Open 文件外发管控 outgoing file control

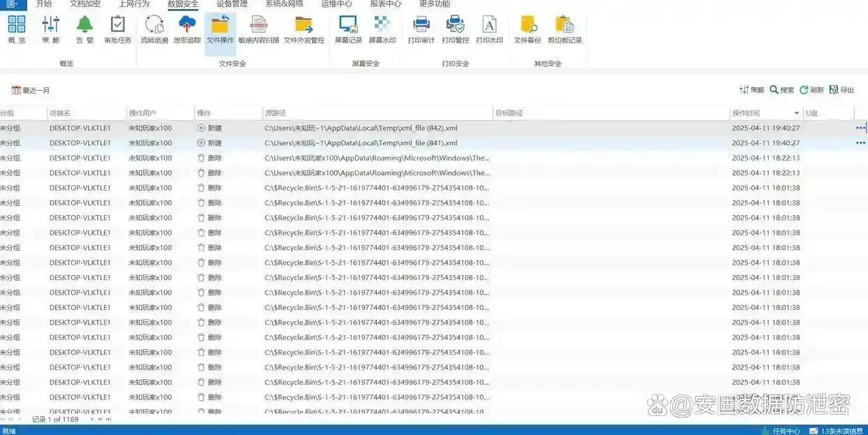tap(304, 30)
